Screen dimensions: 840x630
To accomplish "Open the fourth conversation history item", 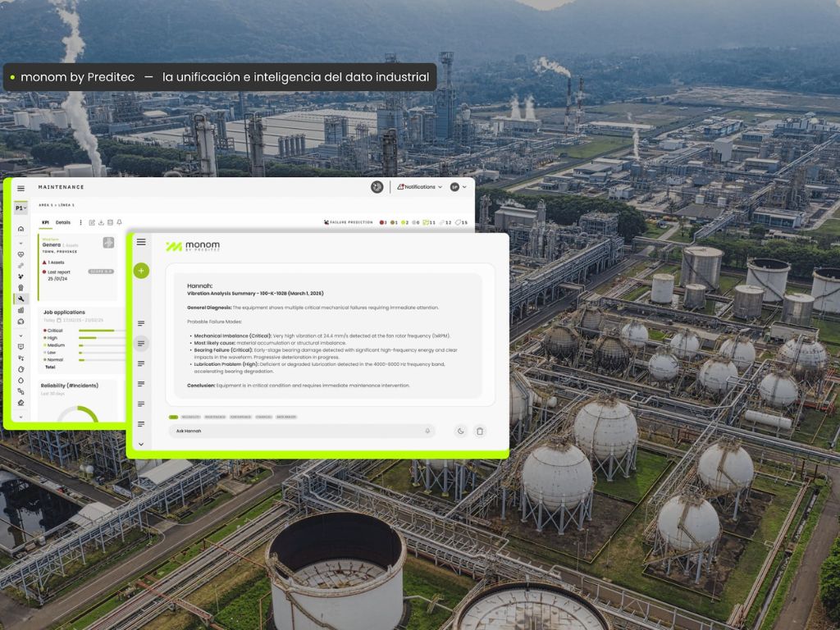I will point(141,384).
